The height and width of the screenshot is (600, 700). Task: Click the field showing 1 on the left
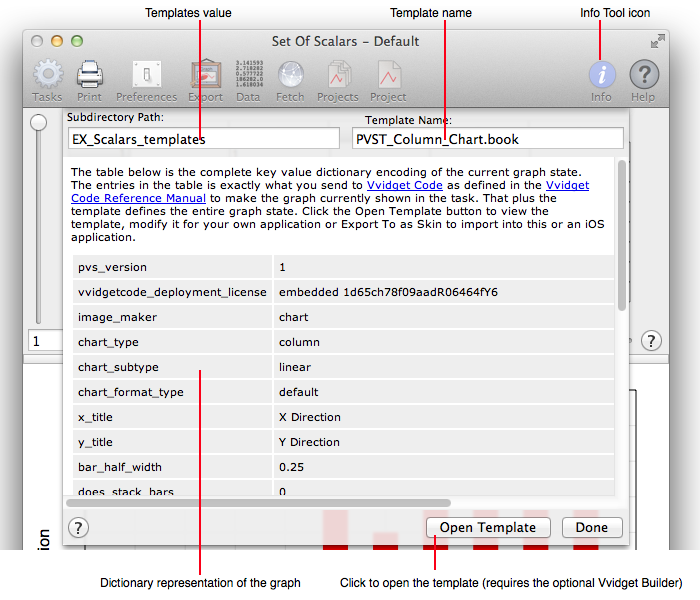pyautogui.click(x=46, y=342)
